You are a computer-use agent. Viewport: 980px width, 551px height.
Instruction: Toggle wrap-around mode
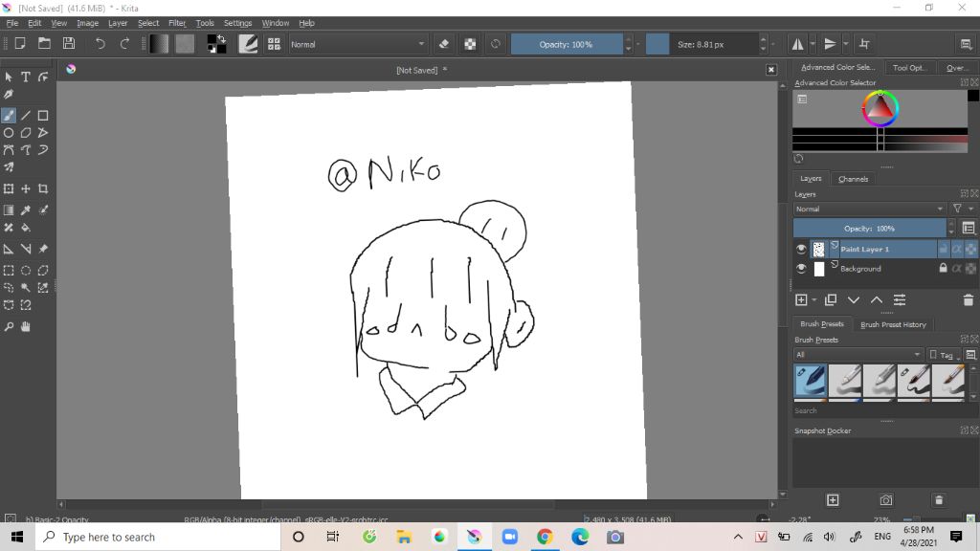point(864,44)
